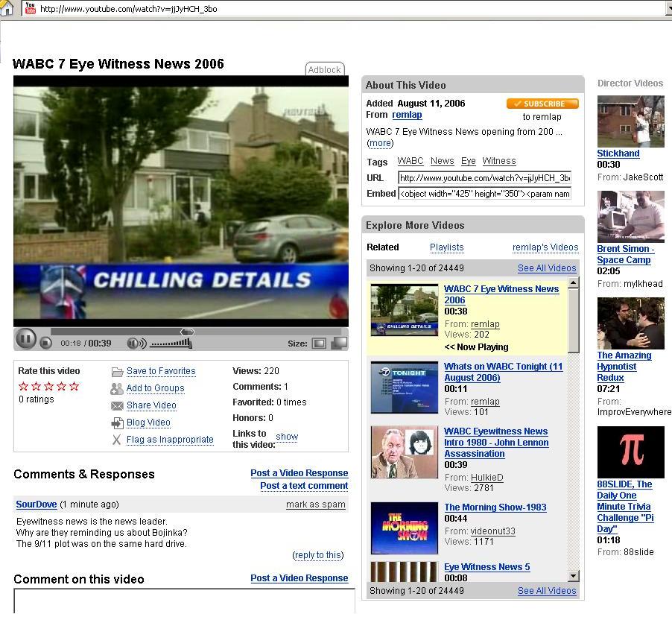Click the Share Video envelope icon

pyautogui.click(x=117, y=406)
